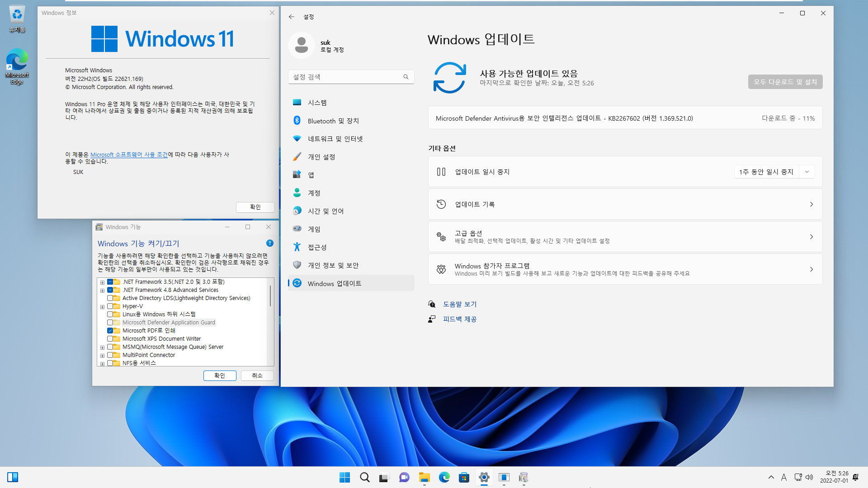Viewport: 868px width, 488px height.
Task: Select 개인 정보 및 보안 in sidebar
Action: [351, 265]
